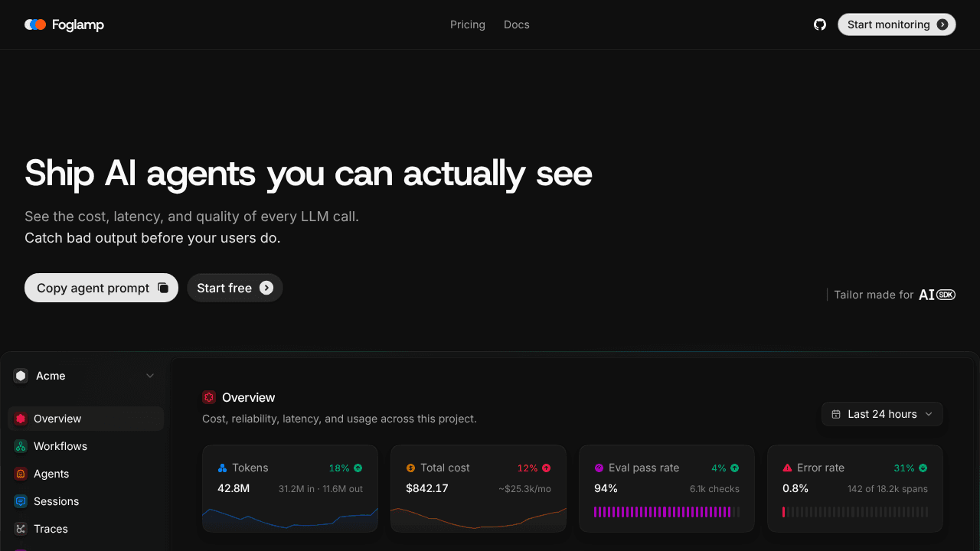Expand the Acme workspace switcher chevron
Screen dimensions: 980x551
coord(150,376)
